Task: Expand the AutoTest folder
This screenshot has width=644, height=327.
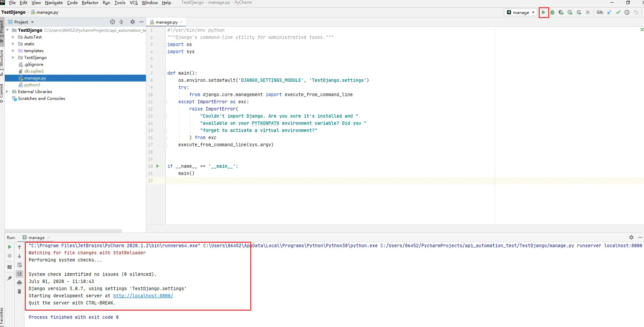Action: tap(13, 37)
